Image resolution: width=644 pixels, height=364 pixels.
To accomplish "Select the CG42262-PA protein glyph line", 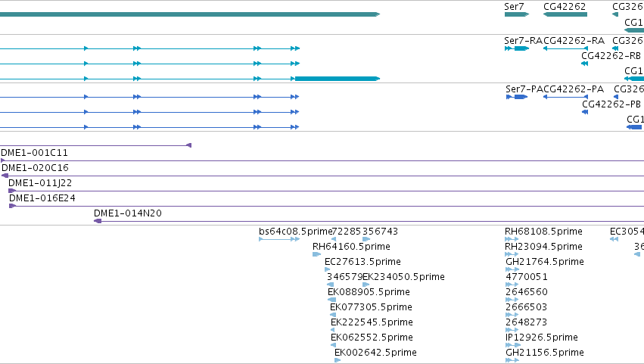I will pyautogui.click(x=565, y=97).
